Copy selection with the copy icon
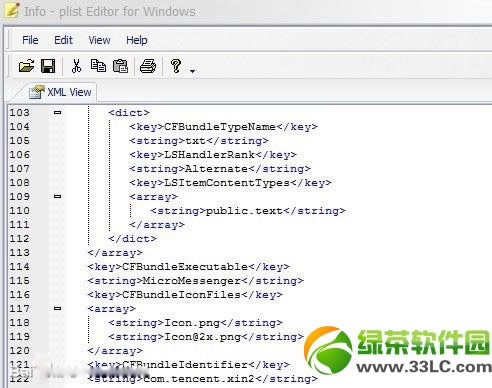The width and height of the screenshot is (492, 388). [98, 66]
